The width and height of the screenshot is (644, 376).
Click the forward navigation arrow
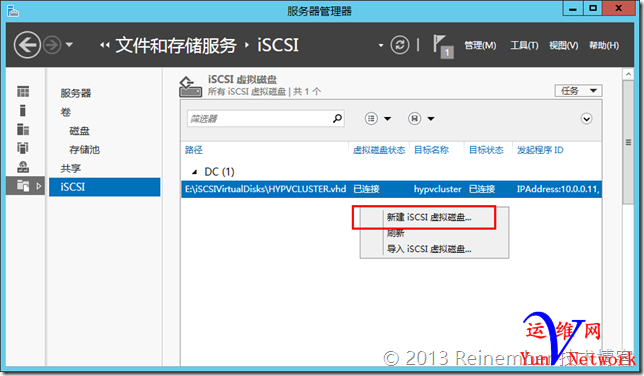tap(52, 45)
